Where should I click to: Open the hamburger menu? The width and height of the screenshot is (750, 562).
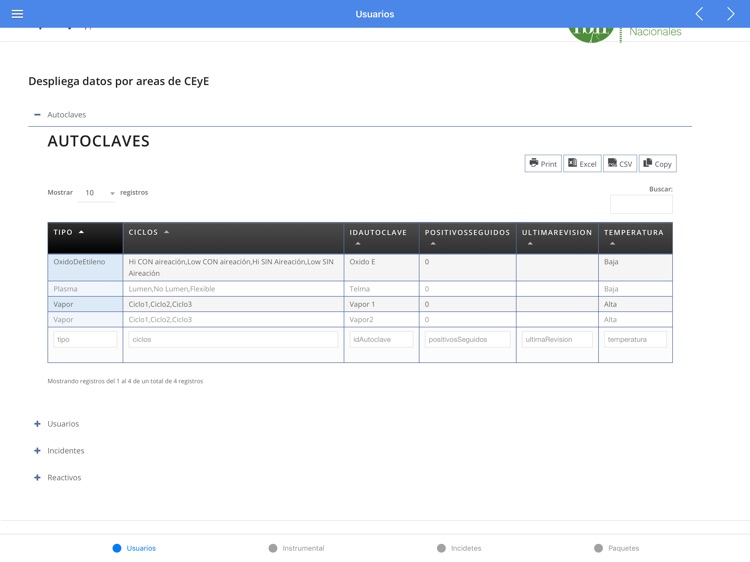click(17, 14)
